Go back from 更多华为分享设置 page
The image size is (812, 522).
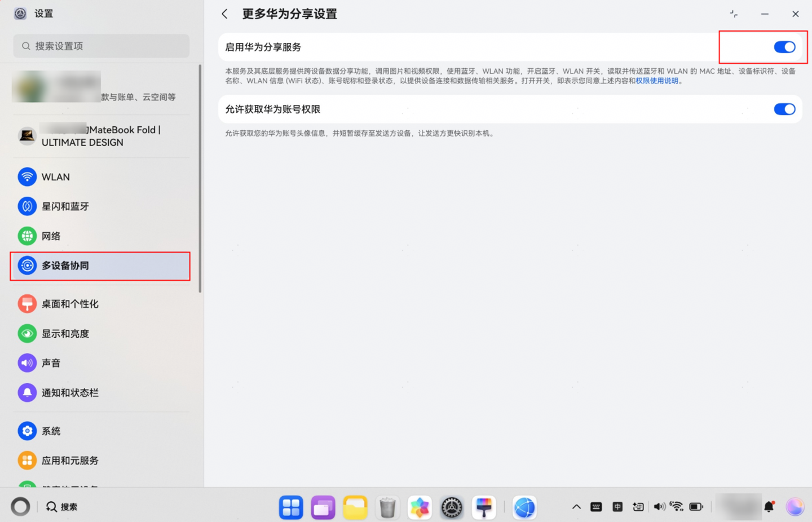click(x=224, y=14)
